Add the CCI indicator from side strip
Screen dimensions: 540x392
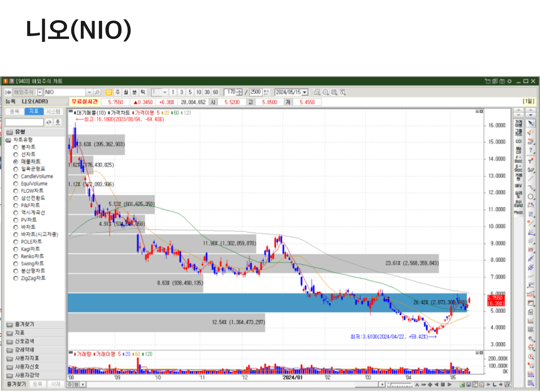518,142
